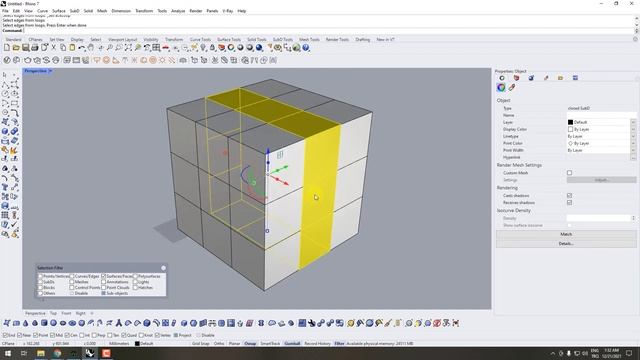The width and height of the screenshot is (640, 360).
Task: Toggle Ortho in the status bar
Action: (219, 344)
